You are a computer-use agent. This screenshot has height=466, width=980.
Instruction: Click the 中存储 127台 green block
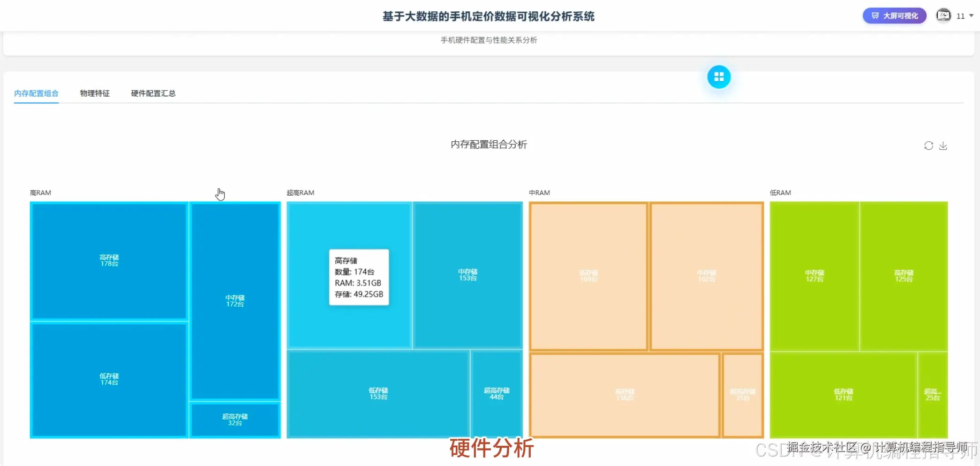pos(814,275)
